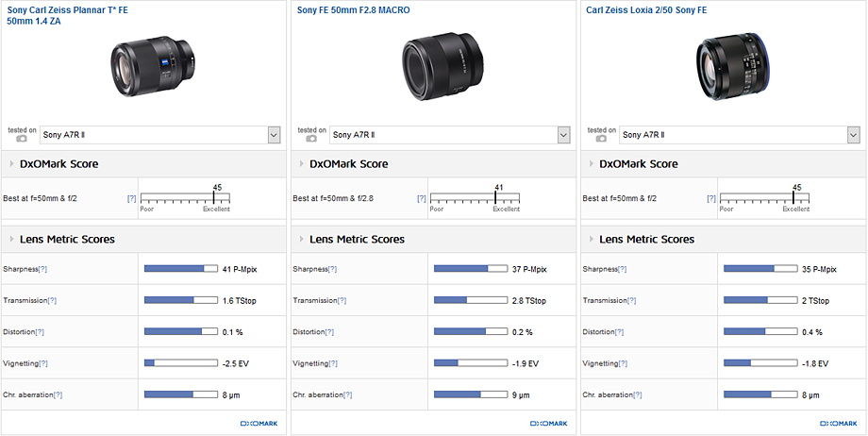This screenshot has height=436, width=868.
Task: Open Distortion [?] help in the Loxia panel
Action: [619, 332]
